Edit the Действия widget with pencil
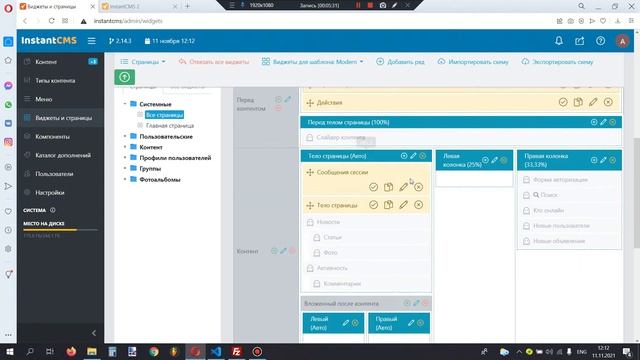Viewport: 640px width, 360px height. (593, 102)
